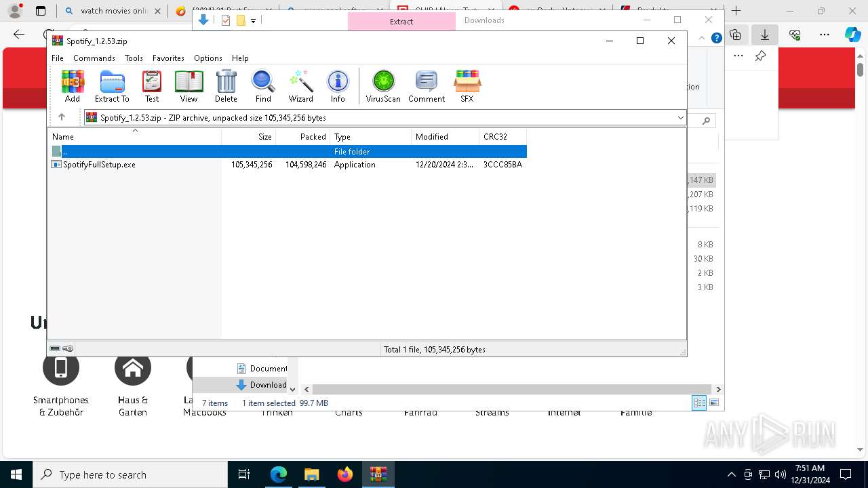Select Downloads in Explorer navigation pane

262,385
